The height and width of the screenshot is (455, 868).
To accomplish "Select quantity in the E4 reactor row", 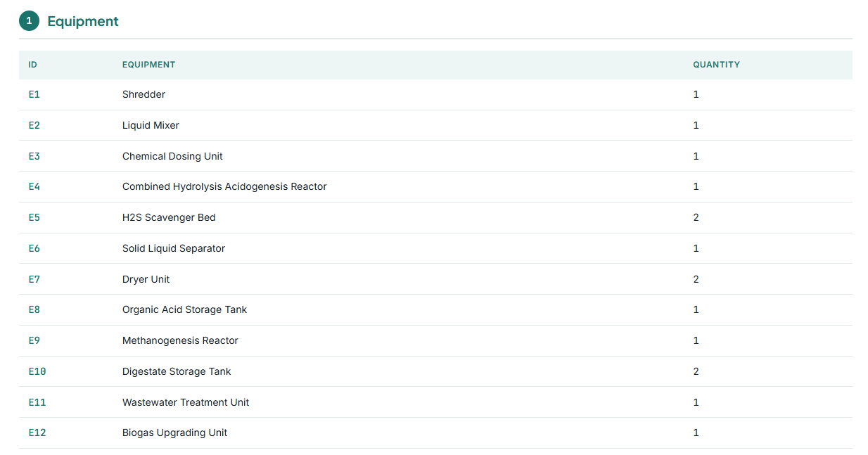I will pyautogui.click(x=696, y=186).
